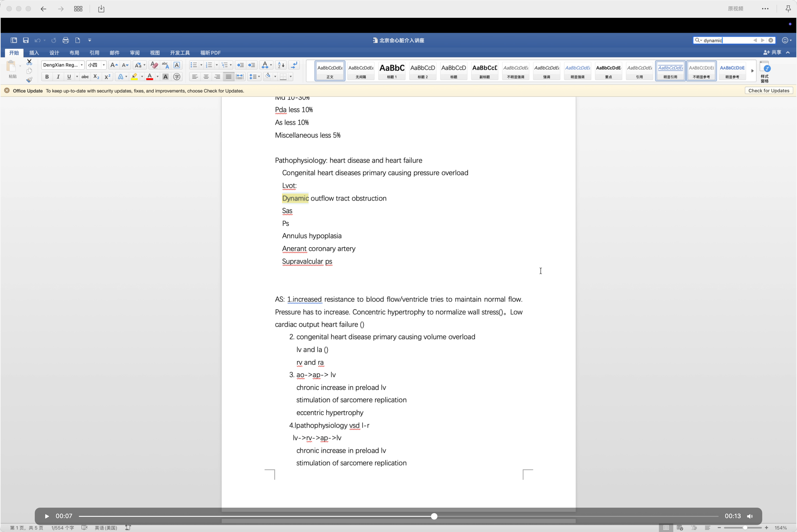Click the Print icon
This screenshot has width=797, height=532.
click(65, 40)
